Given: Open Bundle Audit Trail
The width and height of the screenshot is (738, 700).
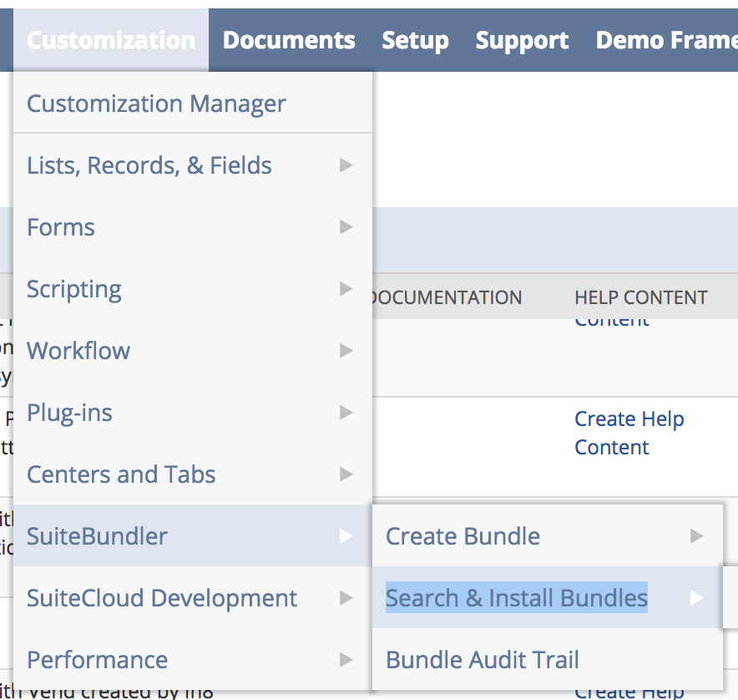Looking at the screenshot, I should point(482,660).
